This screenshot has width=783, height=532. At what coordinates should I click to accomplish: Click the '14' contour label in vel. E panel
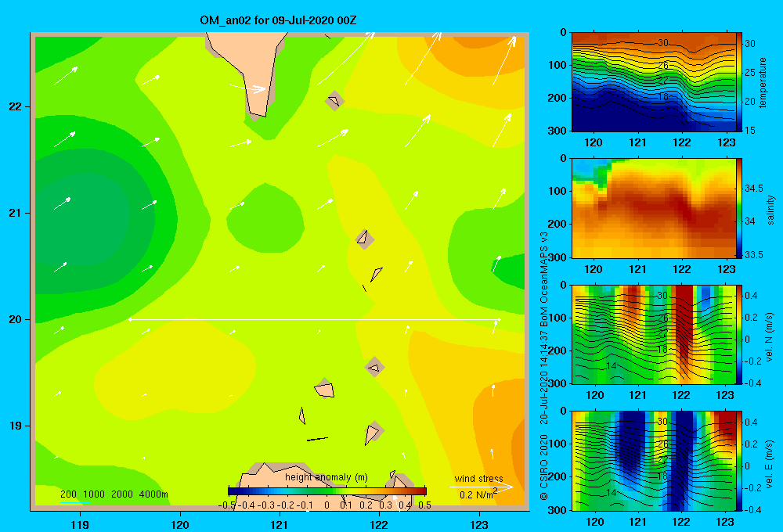click(610, 493)
